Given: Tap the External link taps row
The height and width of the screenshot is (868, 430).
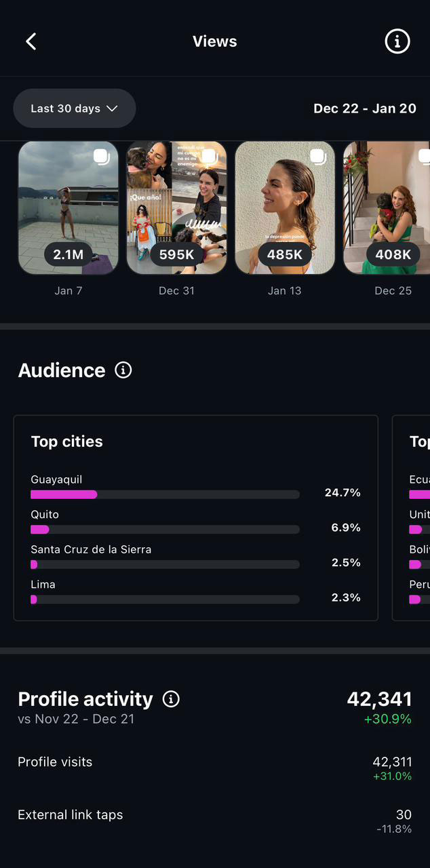Looking at the screenshot, I should point(214,820).
